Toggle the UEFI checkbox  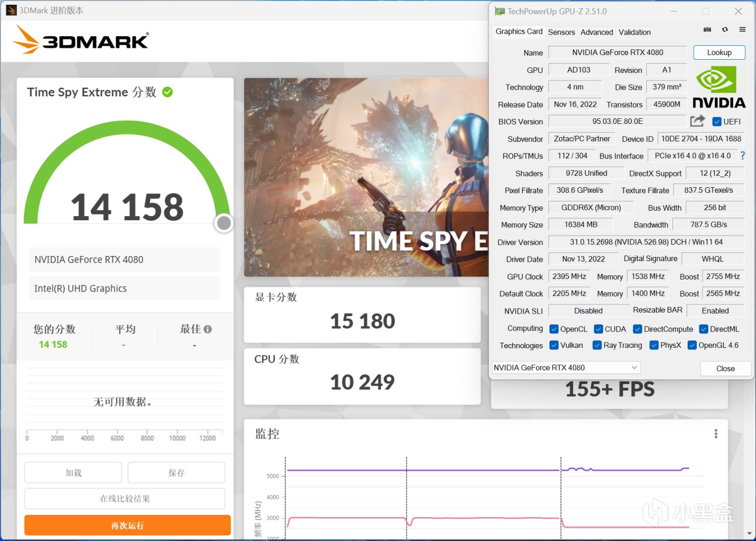click(x=717, y=121)
